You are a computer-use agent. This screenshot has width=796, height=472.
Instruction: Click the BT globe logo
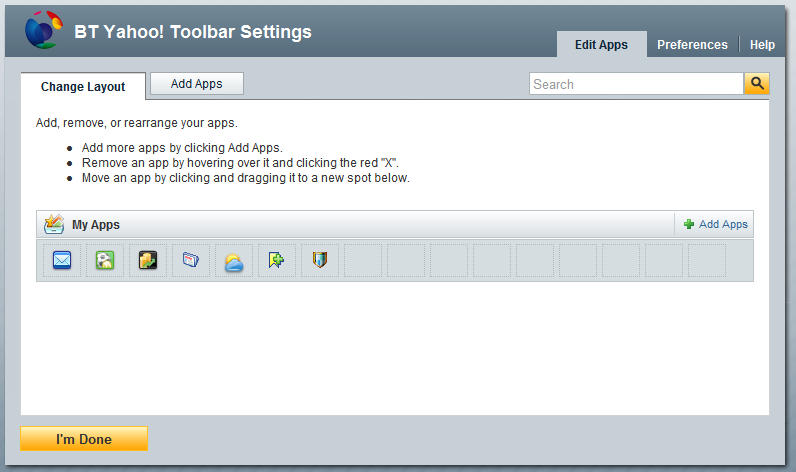click(44, 30)
